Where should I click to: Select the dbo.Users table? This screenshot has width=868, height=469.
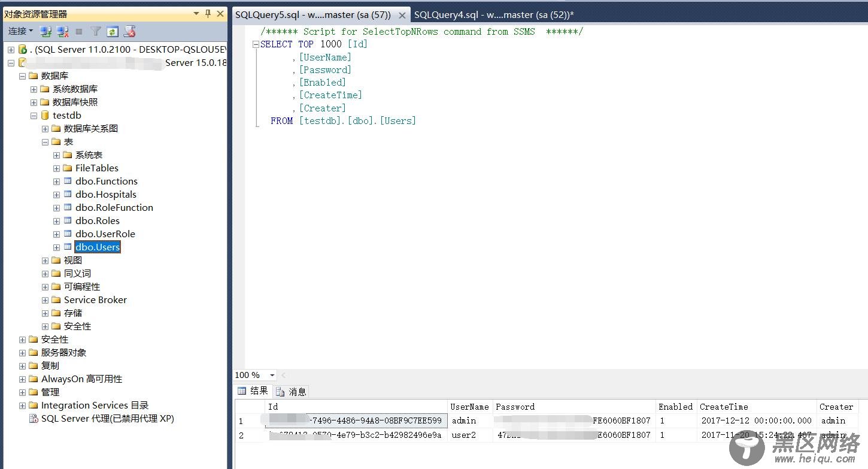coord(98,247)
